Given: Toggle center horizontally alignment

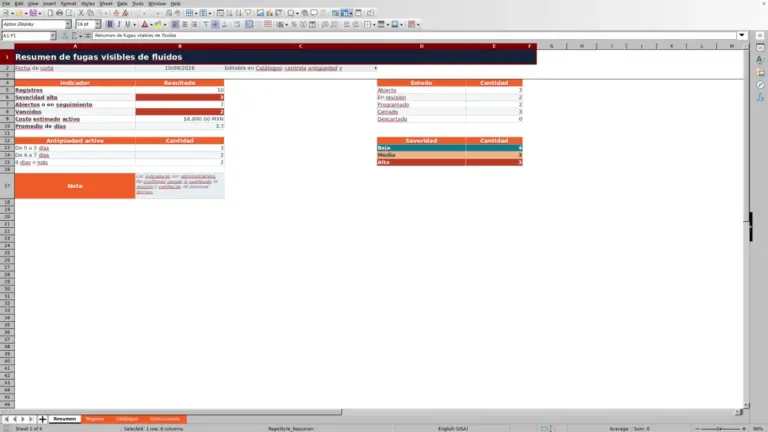Looking at the screenshot, I should (x=185, y=24).
